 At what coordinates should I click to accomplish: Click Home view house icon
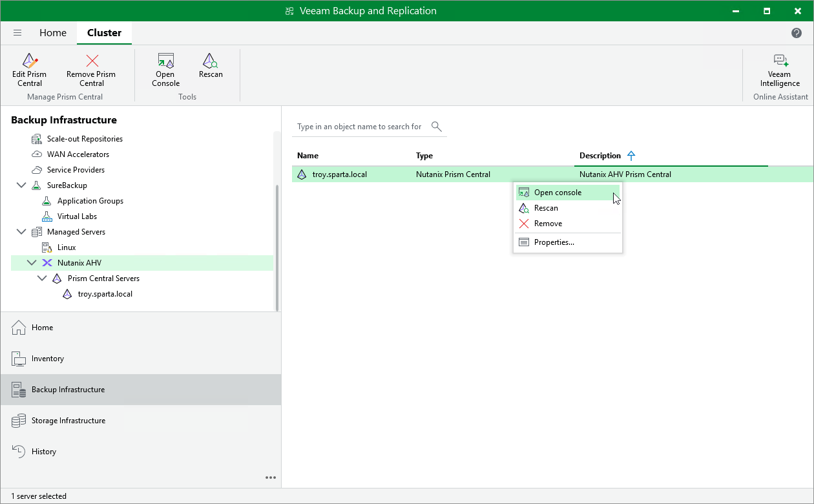(19, 328)
